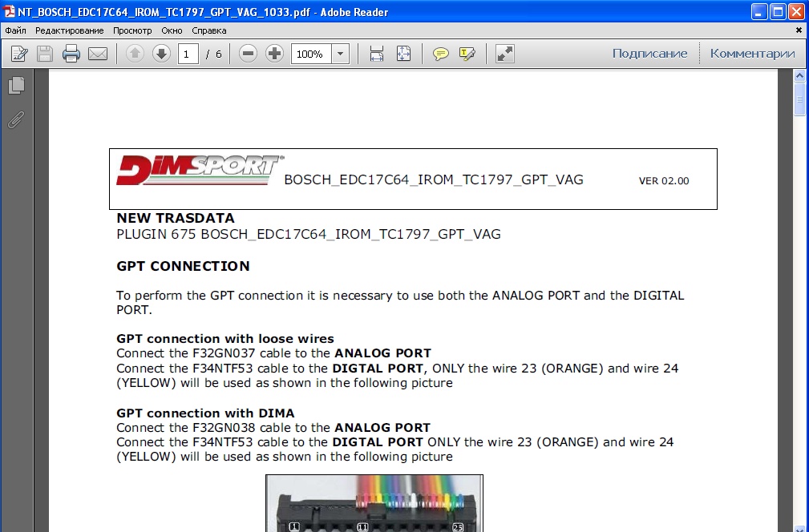
Task: Click the vertical scrollbar thumb
Action: (799, 99)
